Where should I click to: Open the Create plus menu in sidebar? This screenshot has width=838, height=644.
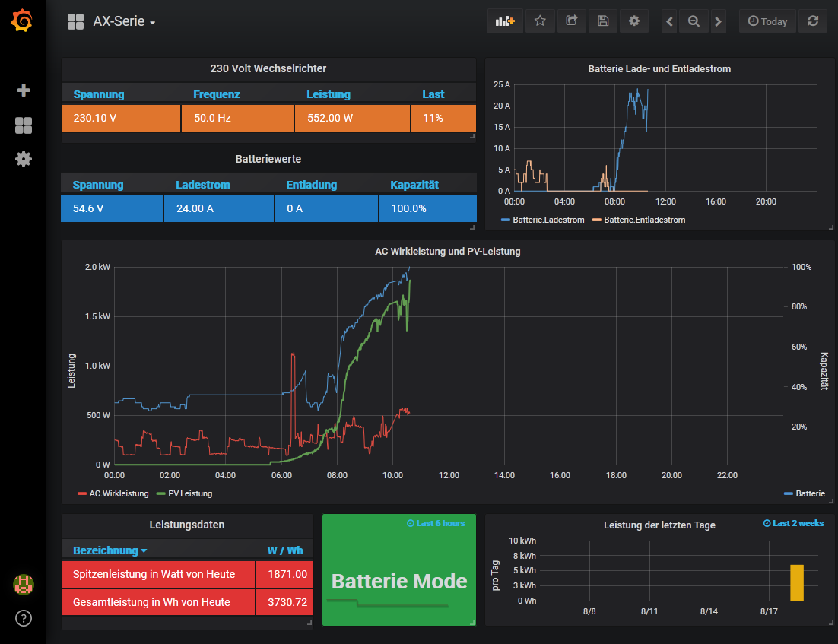pyautogui.click(x=24, y=90)
